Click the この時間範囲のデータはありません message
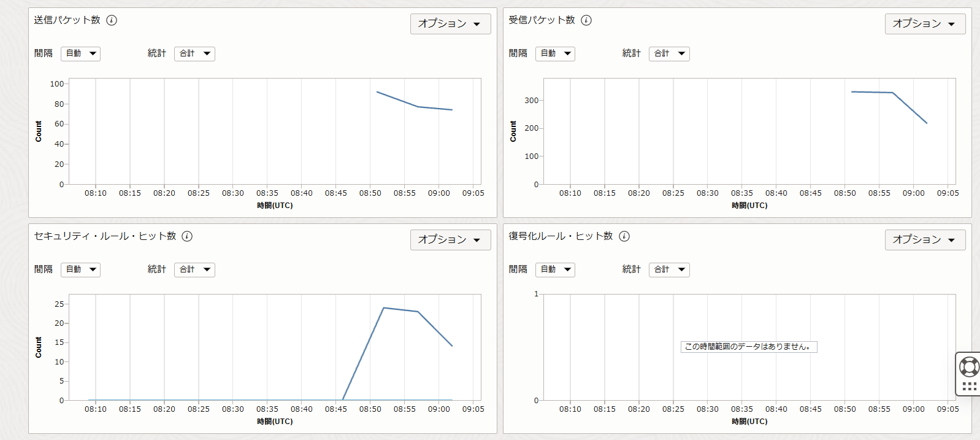Viewport: 980px width, 440px height. coord(749,347)
